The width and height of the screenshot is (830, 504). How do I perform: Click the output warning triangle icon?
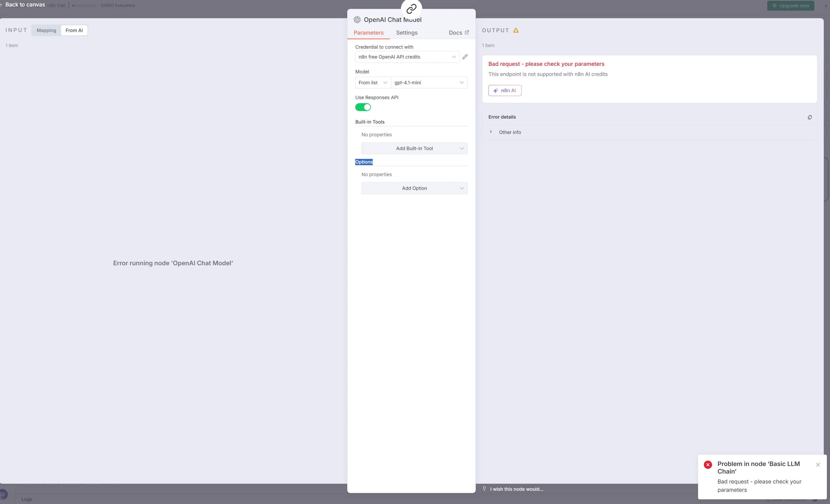(x=516, y=30)
